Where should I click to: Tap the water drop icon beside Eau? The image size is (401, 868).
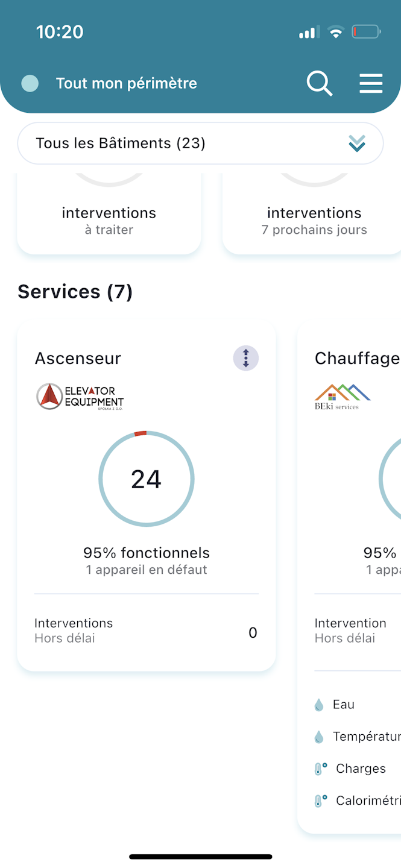[x=319, y=705]
